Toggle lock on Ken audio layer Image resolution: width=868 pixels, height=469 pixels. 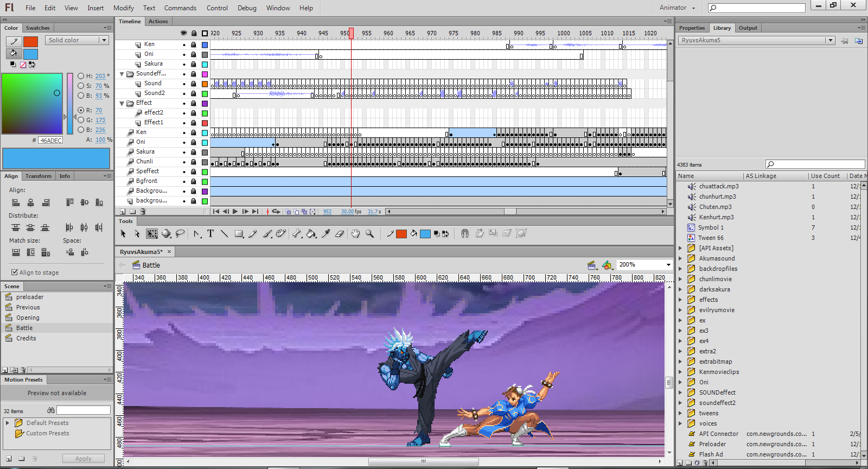point(193,45)
